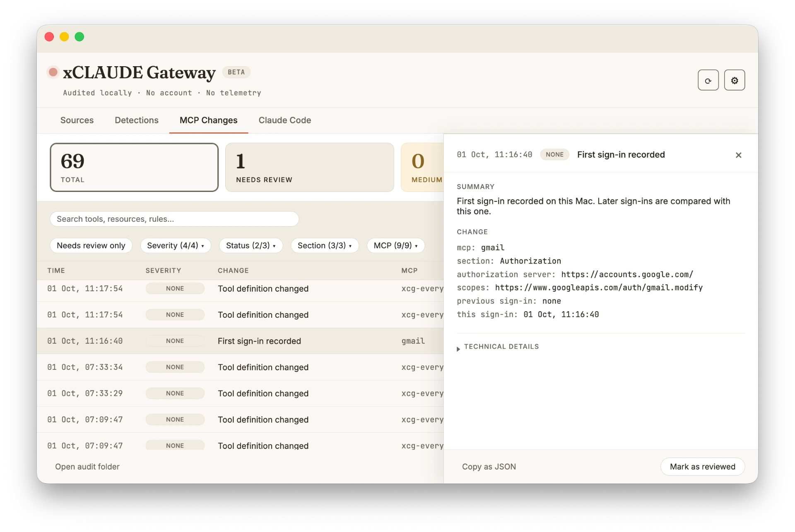
Task: Click Mark as reviewed button
Action: pos(703,467)
